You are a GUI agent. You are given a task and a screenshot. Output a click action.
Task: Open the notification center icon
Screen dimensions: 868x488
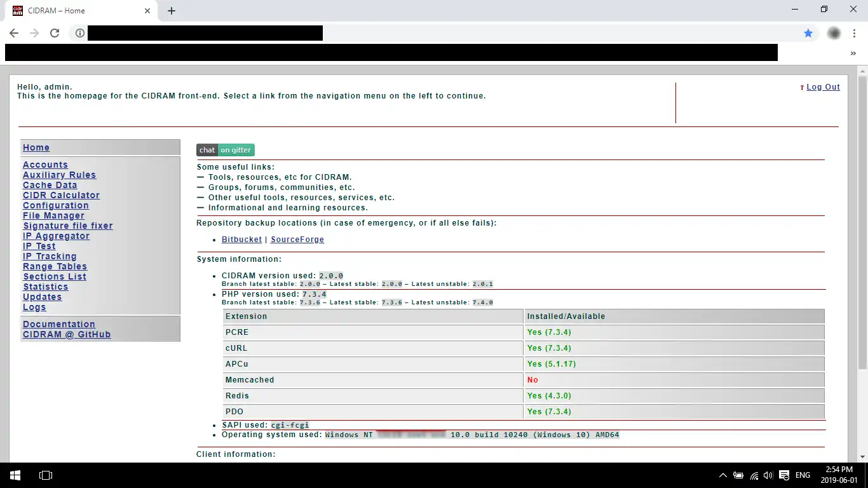pos(784,475)
